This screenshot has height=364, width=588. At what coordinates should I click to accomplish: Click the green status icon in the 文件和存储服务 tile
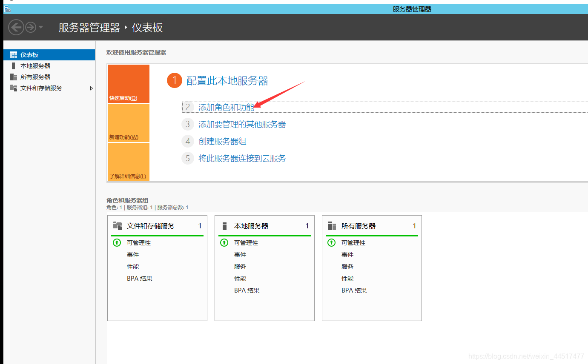click(117, 242)
